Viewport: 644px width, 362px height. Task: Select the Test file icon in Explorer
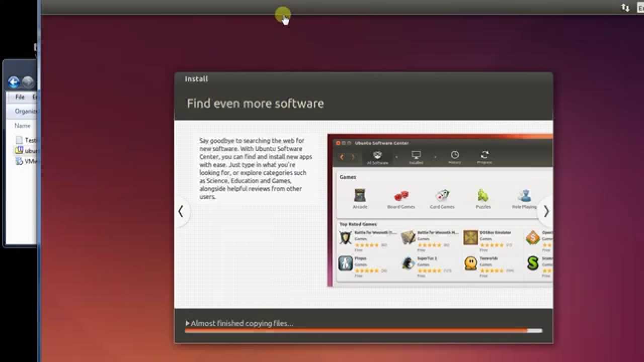click(x=19, y=140)
